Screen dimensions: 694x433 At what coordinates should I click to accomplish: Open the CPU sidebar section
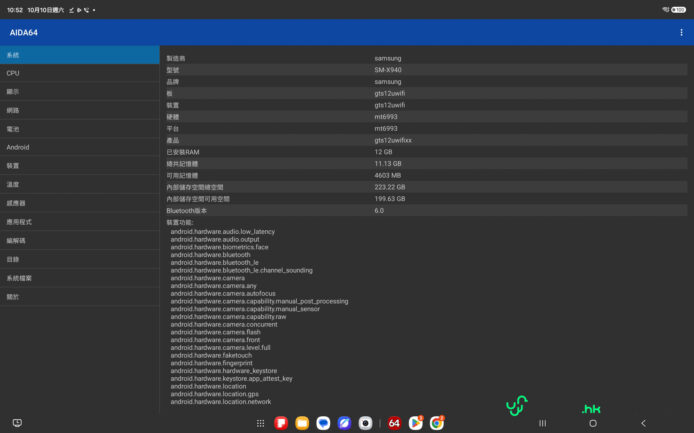click(80, 73)
